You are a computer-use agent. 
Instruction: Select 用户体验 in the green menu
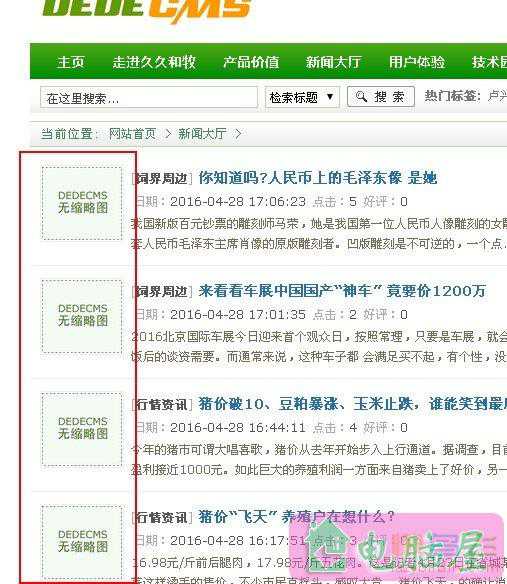[417, 62]
